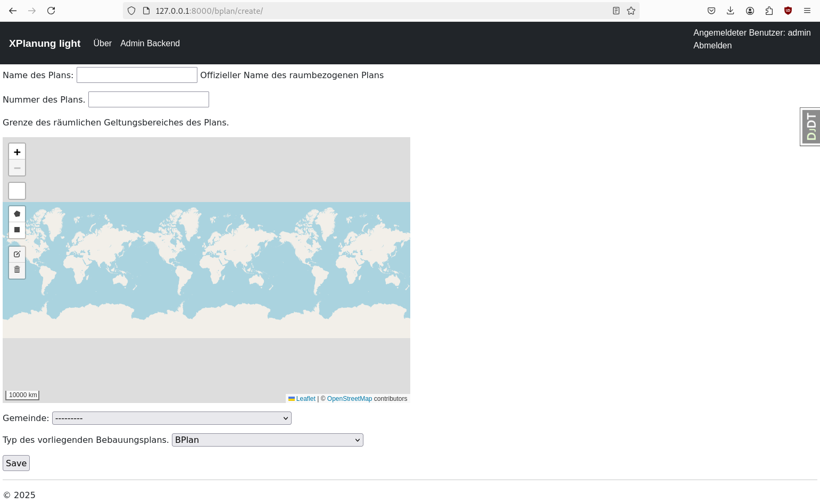
Task: Focus the Nummer des Plans field
Action: pos(148,99)
